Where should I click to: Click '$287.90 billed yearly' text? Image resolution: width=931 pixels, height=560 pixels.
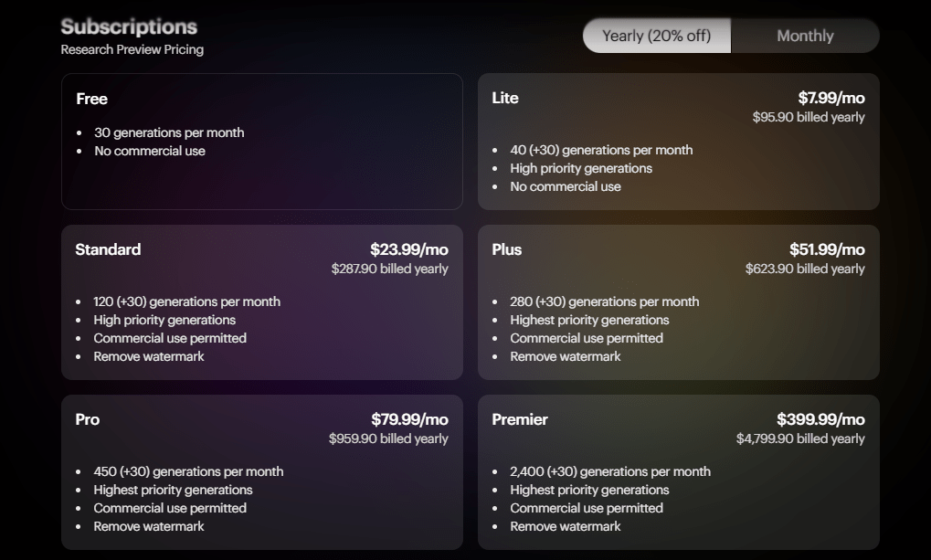pyautogui.click(x=389, y=269)
